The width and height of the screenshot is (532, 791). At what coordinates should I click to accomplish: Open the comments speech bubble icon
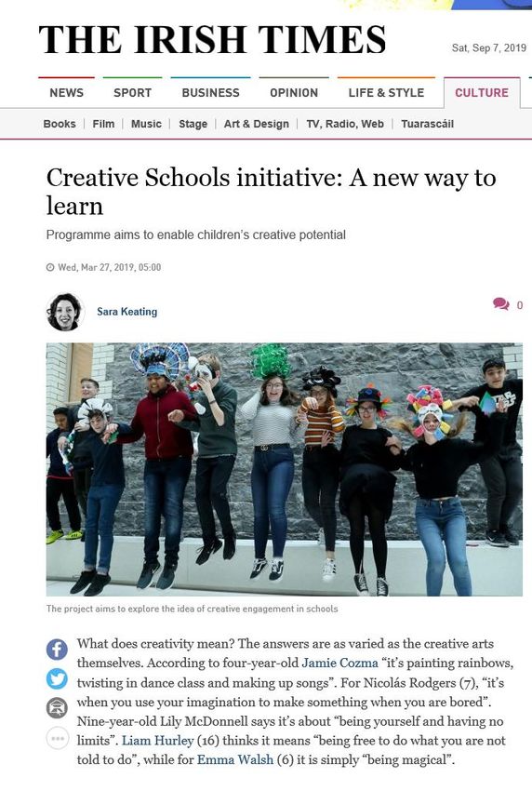(x=500, y=303)
